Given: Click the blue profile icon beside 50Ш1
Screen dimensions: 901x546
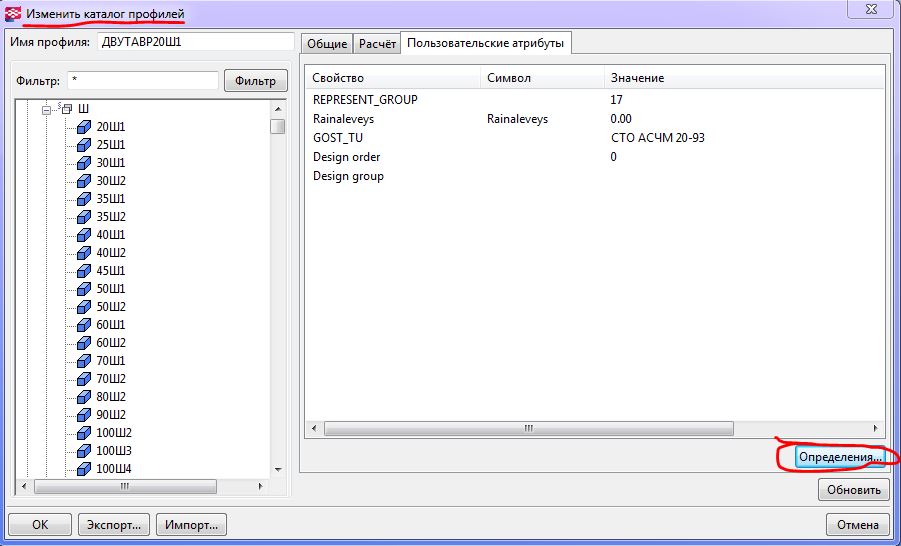Looking at the screenshot, I should click(x=84, y=289).
